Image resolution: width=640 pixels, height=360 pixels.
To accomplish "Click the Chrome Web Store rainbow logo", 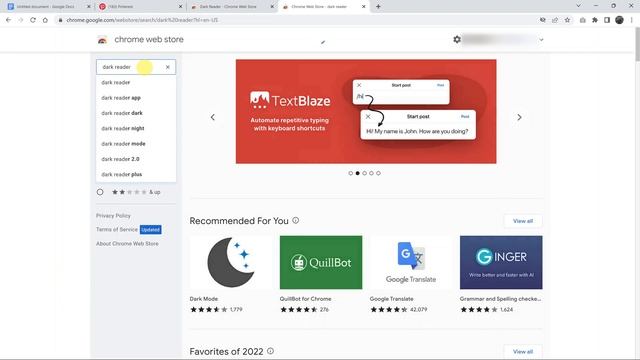I will 102,40.
